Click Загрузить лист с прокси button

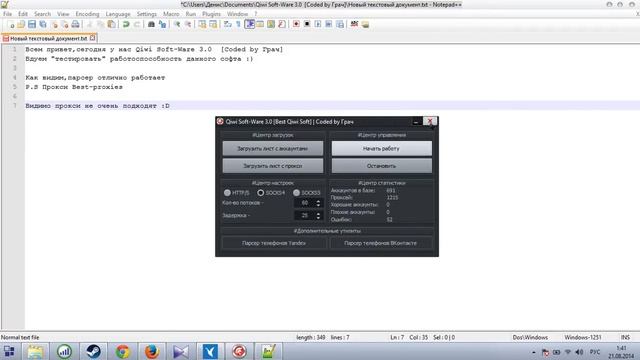273,166
